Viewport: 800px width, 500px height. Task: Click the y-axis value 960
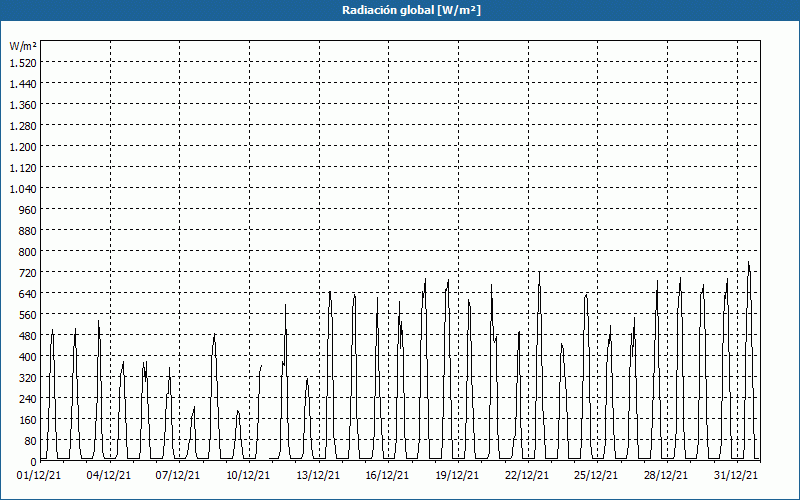click(28, 210)
